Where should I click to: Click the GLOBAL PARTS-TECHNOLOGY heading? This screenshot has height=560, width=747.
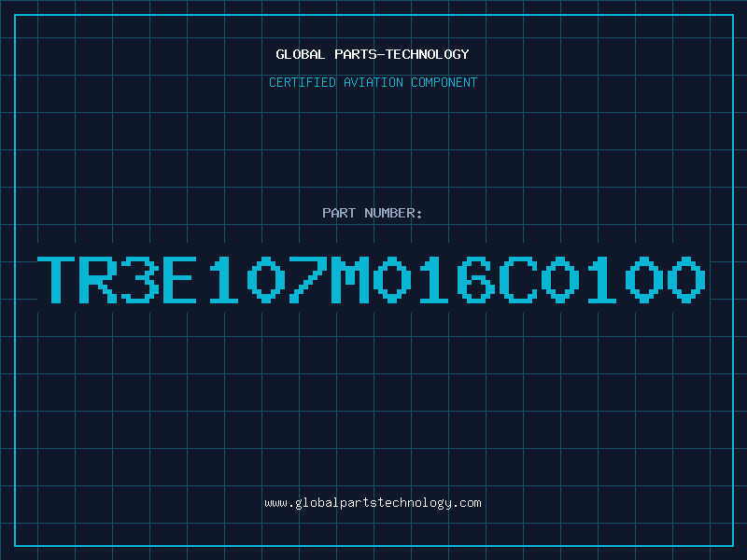373,54
